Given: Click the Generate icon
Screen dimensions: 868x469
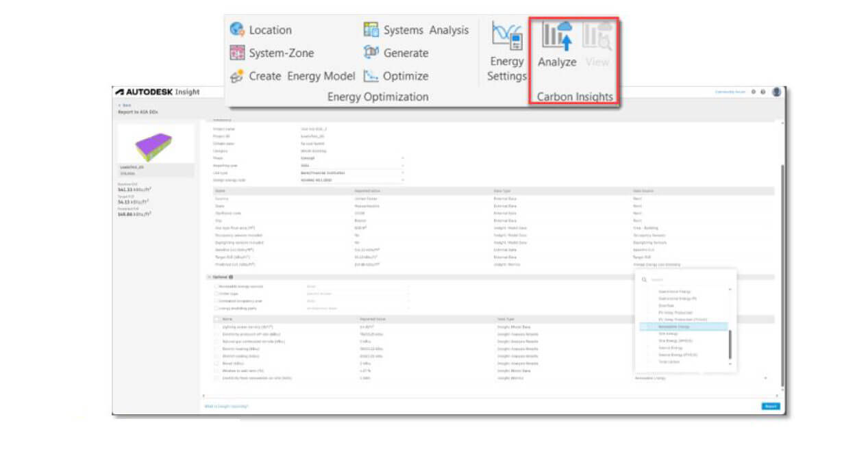Looking at the screenshot, I should tap(371, 53).
